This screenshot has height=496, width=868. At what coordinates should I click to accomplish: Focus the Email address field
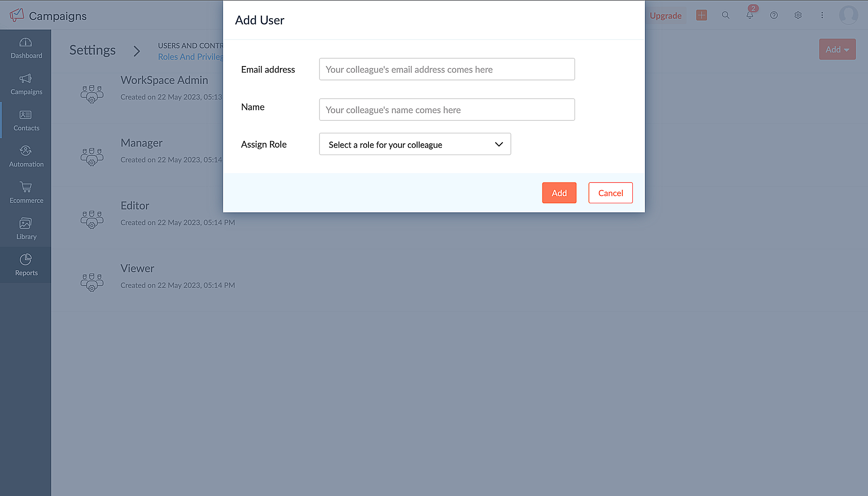pos(447,69)
